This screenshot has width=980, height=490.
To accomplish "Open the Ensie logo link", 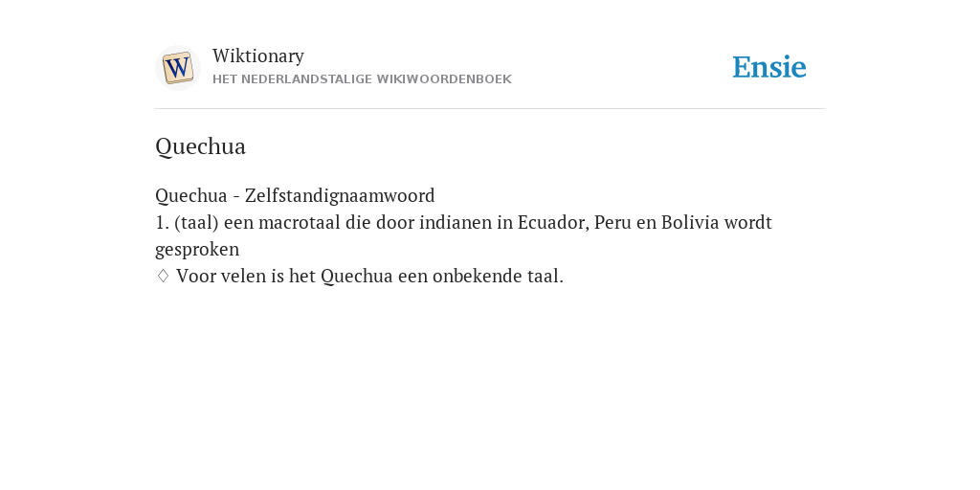I will coord(768,68).
